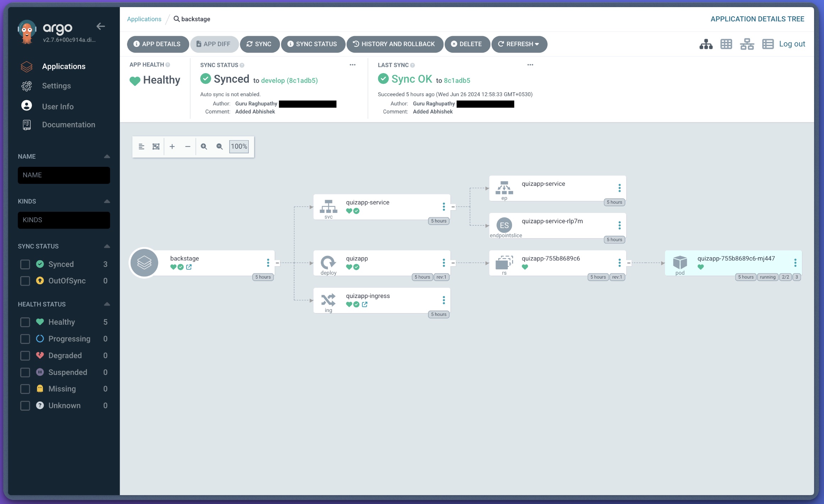Expand the KINDS filter section
Screen dimensions: 824x504
(106, 201)
